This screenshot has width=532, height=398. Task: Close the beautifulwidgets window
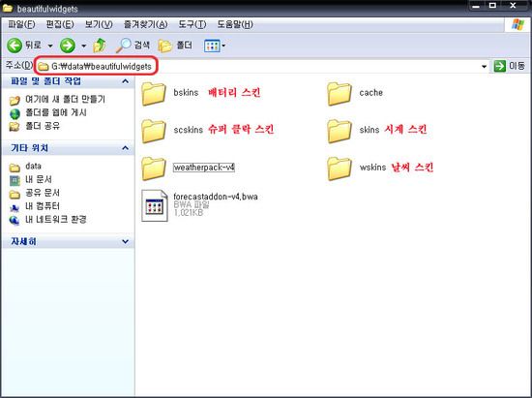(513, 6)
